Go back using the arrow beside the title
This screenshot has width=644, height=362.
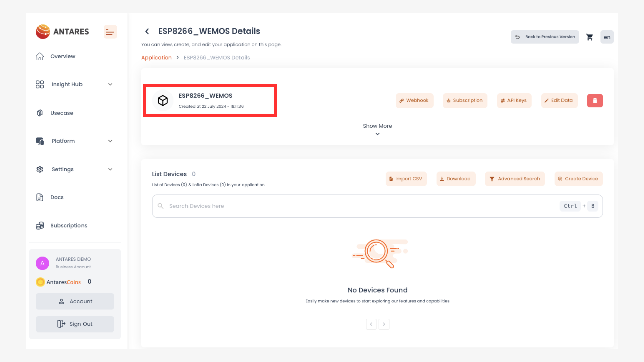click(147, 31)
